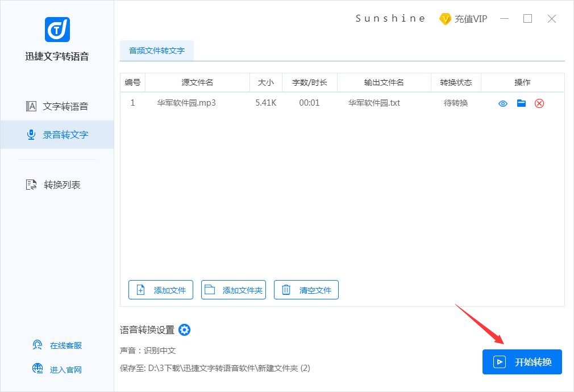Click the 添加文件夹 button
The image size is (574, 392).
(234, 290)
